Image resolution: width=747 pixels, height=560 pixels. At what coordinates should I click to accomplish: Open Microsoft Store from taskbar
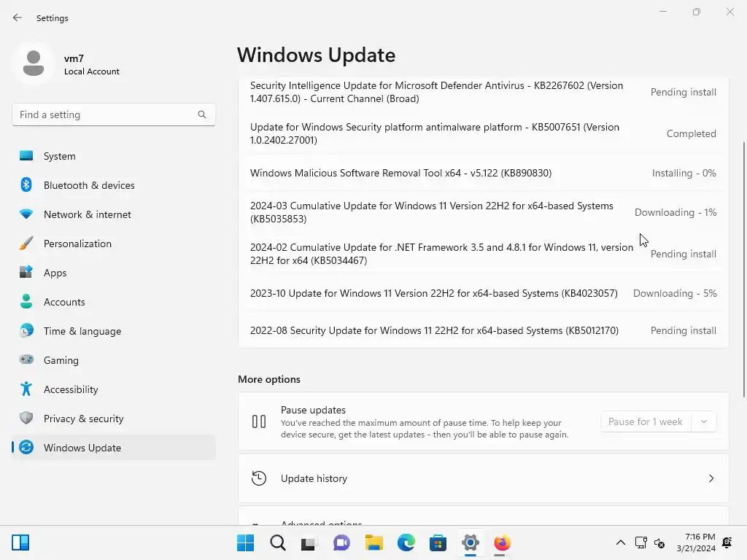[438, 542]
